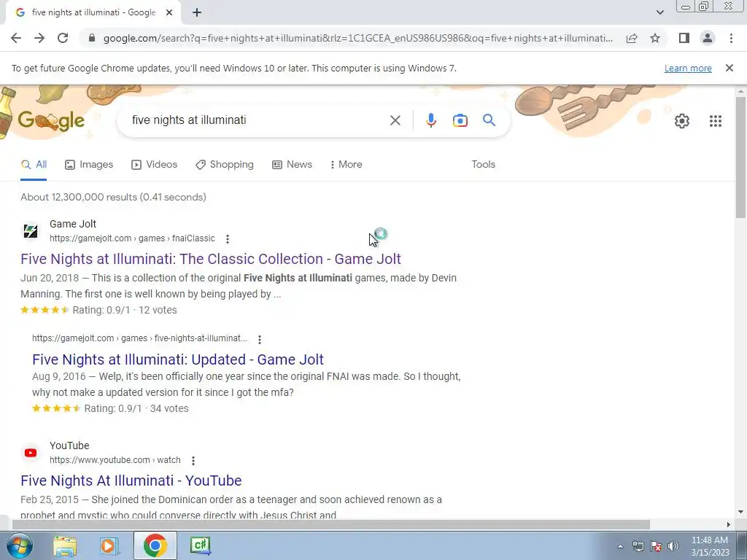Open 'Five Nights at Illuminati: The Classic Collection' result
The image size is (747, 560).
point(211,259)
